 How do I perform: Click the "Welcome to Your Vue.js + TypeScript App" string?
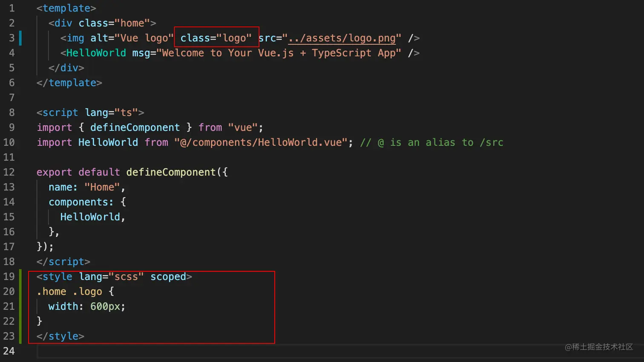coord(279,53)
